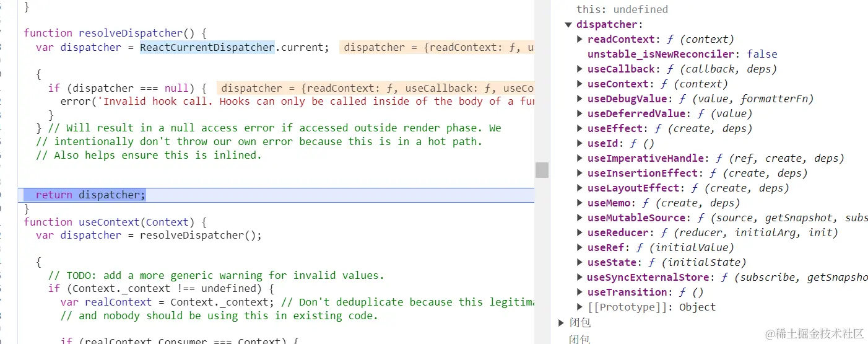
Task: Expand useRef function entry
Action: click(x=580, y=247)
